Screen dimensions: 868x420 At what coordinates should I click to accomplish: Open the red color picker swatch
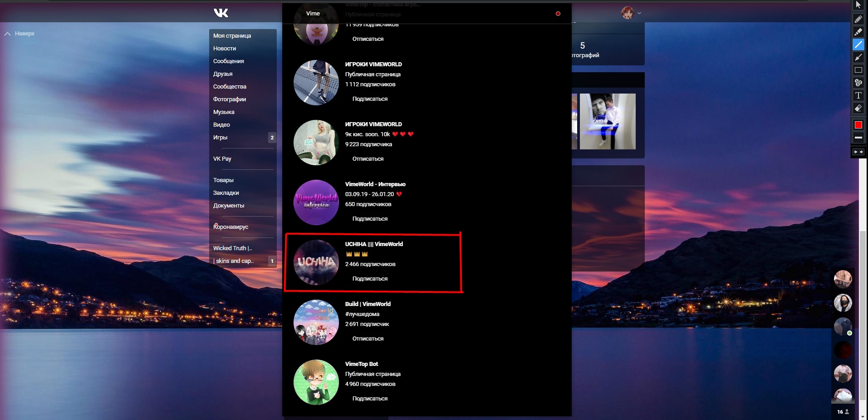pyautogui.click(x=858, y=125)
